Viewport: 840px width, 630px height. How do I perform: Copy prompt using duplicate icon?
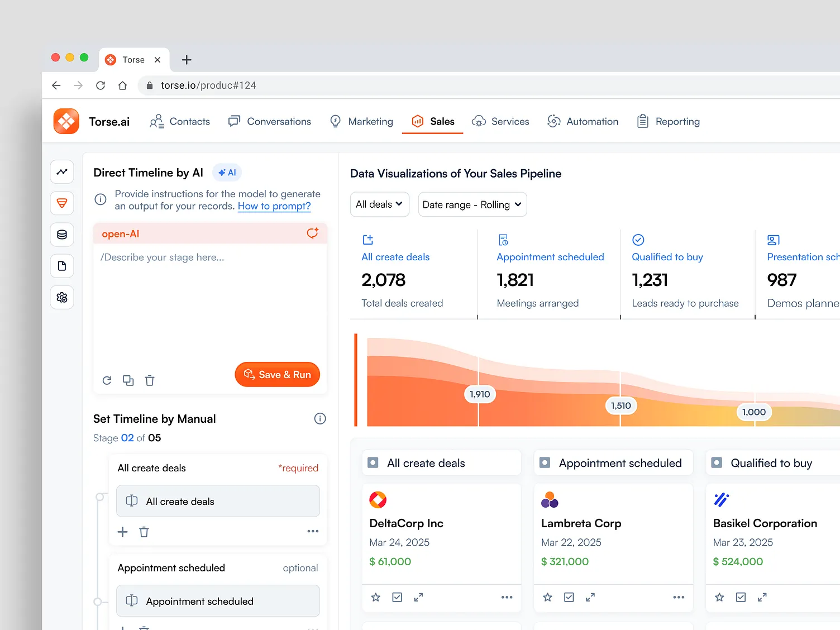[x=128, y=381]
